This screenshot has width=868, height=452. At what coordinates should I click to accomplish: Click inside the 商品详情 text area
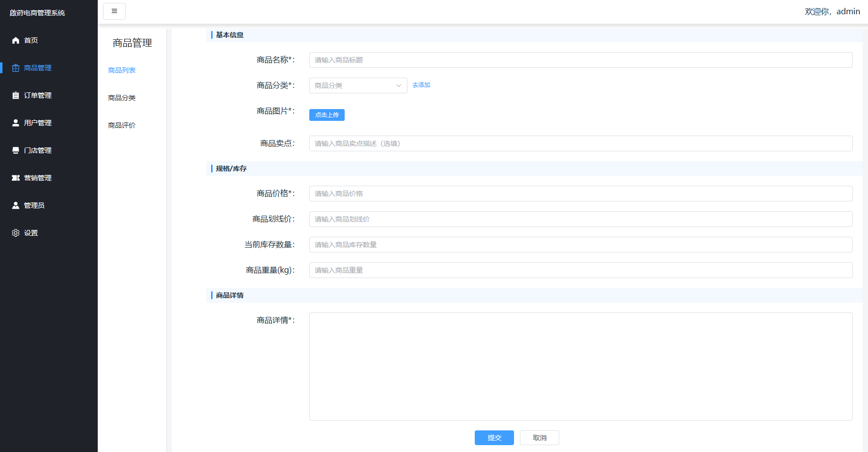581,367
